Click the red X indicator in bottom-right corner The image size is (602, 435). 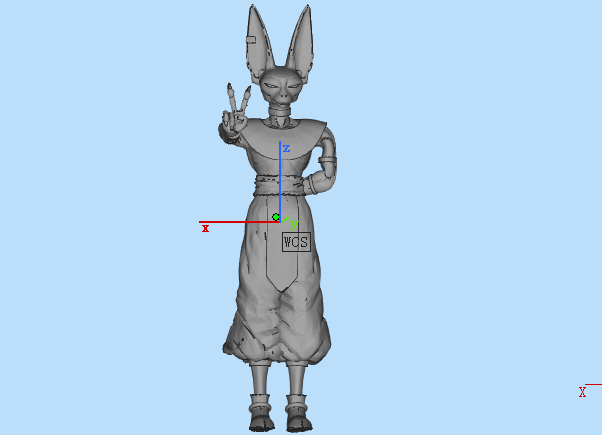(582, 392)
